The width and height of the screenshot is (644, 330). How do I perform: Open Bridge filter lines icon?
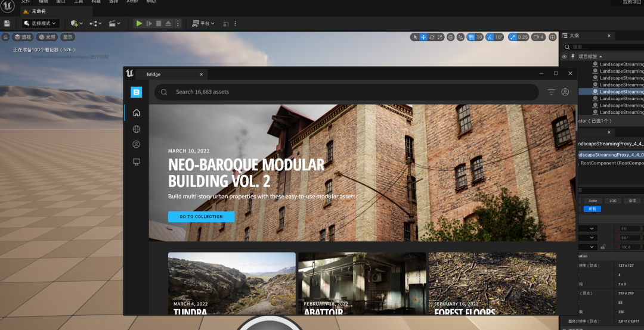551,92
